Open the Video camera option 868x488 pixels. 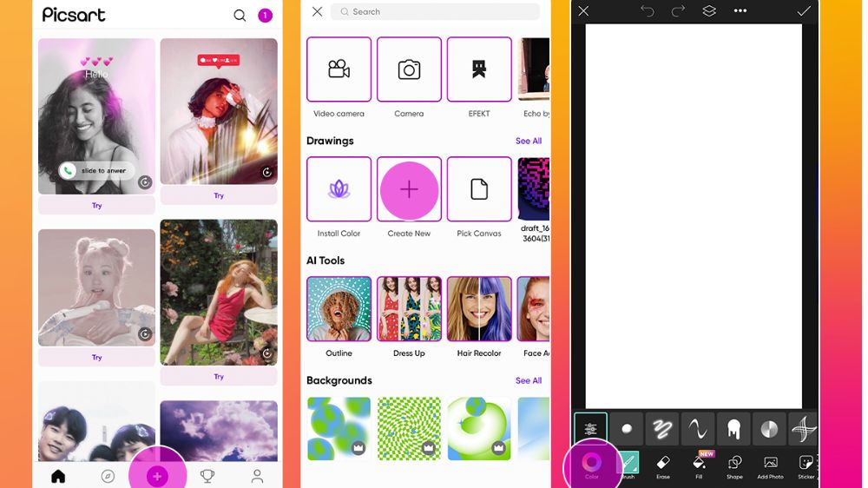tap(339, 69)
